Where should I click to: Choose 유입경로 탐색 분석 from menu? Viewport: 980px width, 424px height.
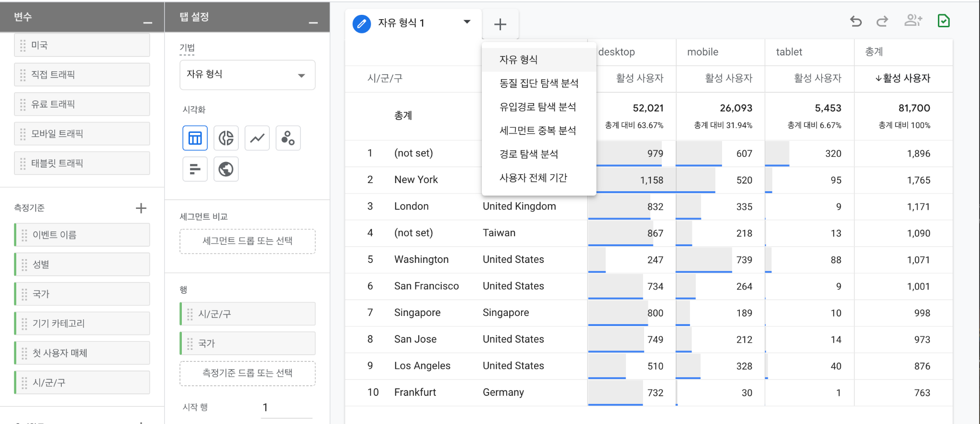point(537,107)
